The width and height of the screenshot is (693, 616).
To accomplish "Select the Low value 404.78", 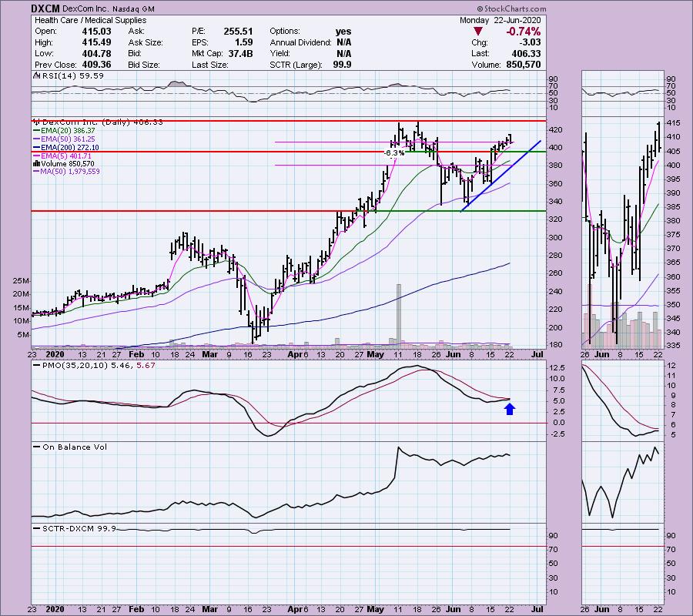I will [x=96, y=53].
